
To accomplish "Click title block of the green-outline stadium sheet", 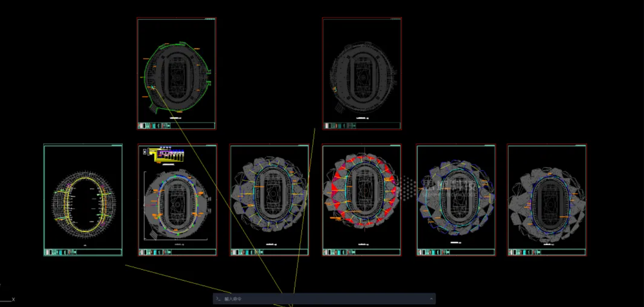I will pos(176,126).
